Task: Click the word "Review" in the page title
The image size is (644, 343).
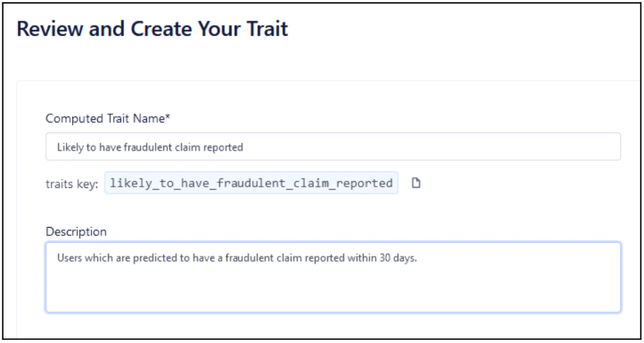Action: pyautogui.click(x=50, y=29)
